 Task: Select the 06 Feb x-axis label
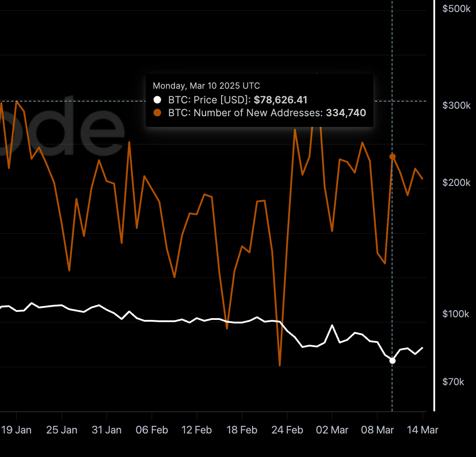[152, 430]
